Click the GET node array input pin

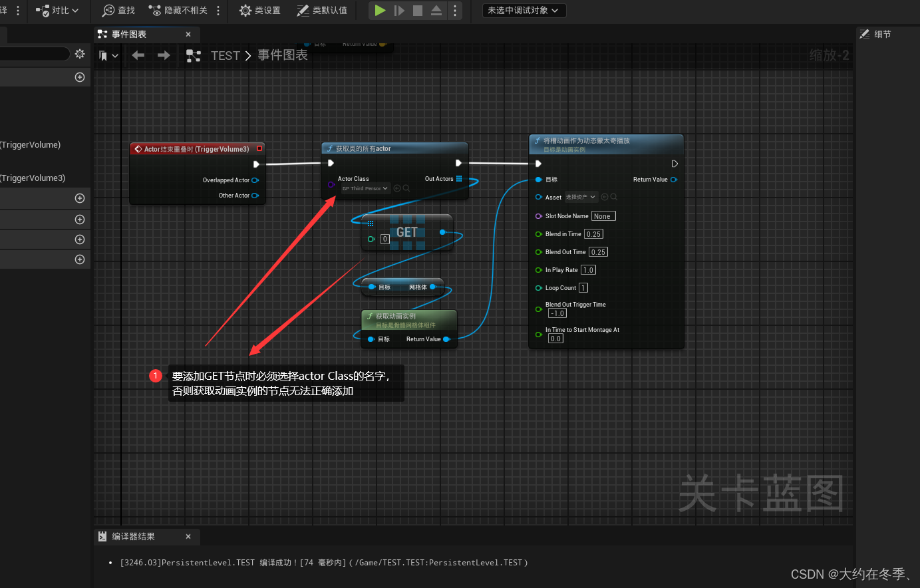click(x=371, y=223)
